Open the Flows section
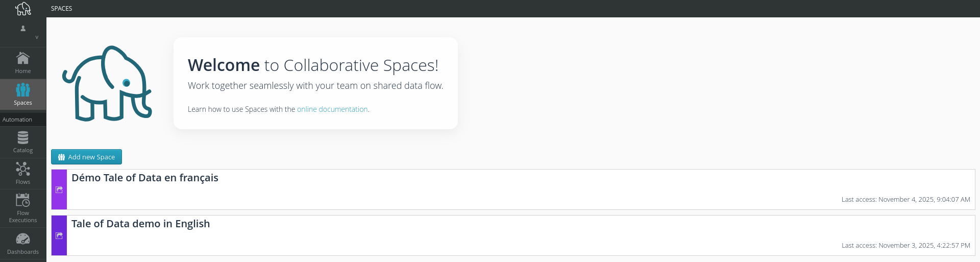980x262 pixels. (x=23, y=174)
